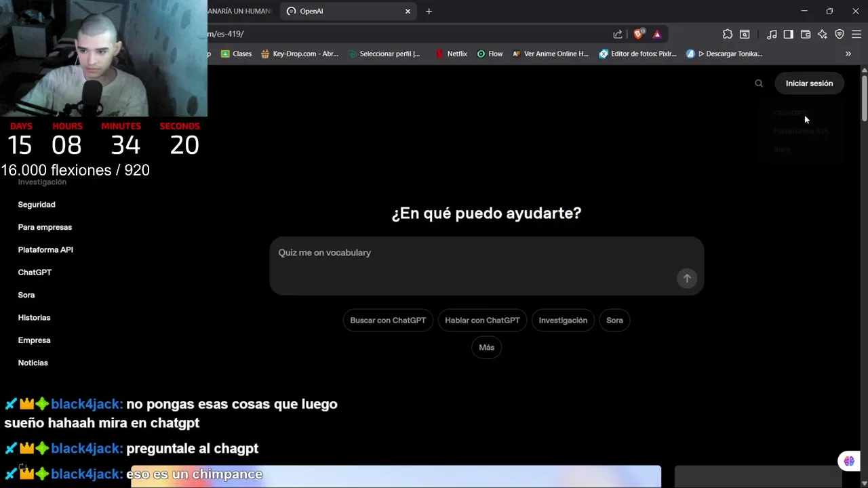Click the share page icon in address bar
This screenshot has width=868, height=488.
coord(618,34)
